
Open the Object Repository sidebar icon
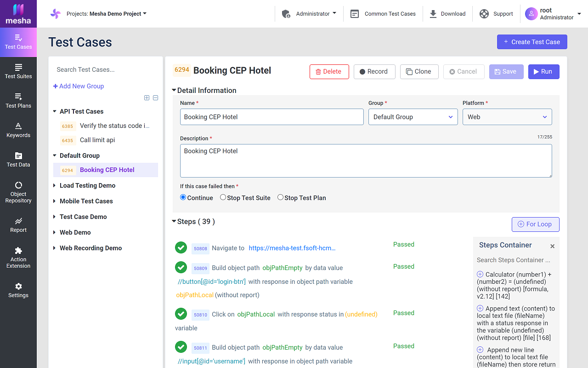18,185
